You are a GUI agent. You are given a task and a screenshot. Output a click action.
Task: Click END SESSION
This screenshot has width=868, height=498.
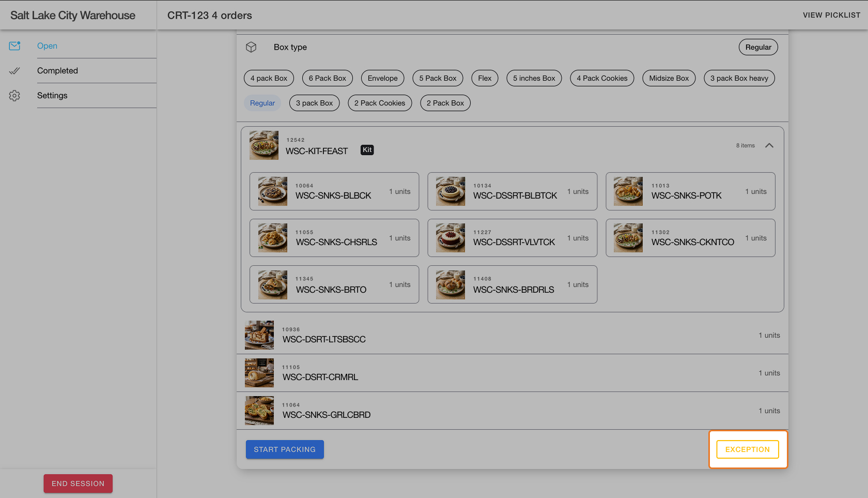[78, 484]
